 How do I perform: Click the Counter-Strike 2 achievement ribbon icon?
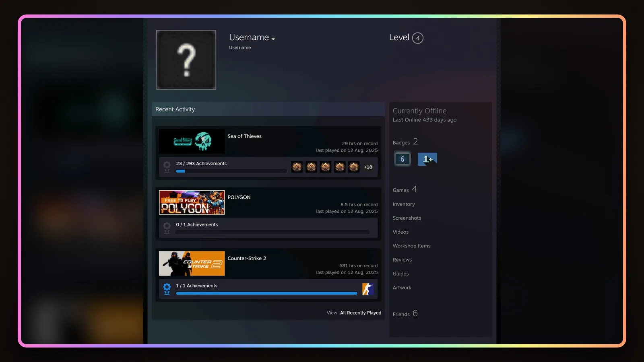click(167, 289)
